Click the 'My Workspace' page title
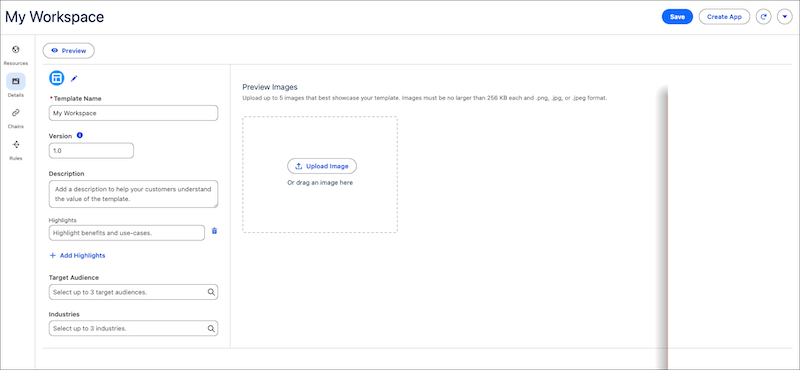This screenshot has height=370, width=800. [55, 17]
